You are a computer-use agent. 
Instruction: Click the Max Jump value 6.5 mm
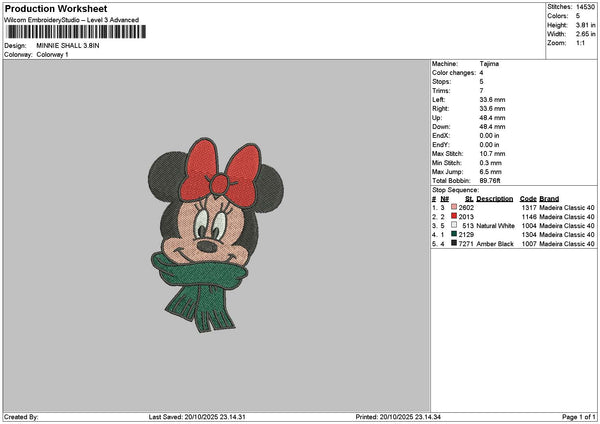pyautogui.click(x=491, y=172)
